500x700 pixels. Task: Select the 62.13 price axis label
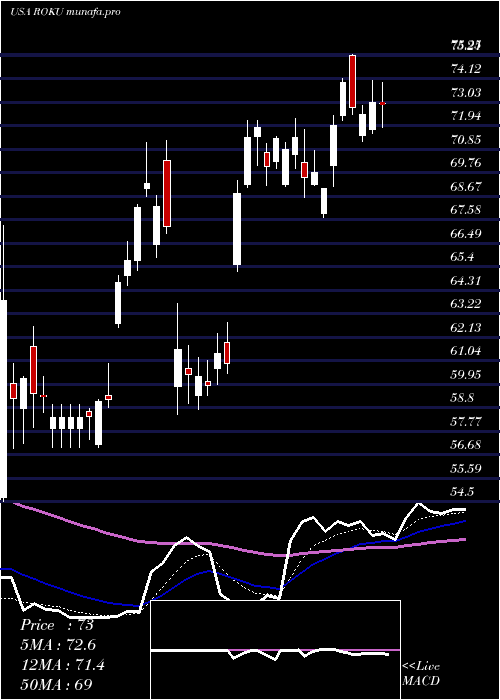pyautogui.click(x=466, y=328)
